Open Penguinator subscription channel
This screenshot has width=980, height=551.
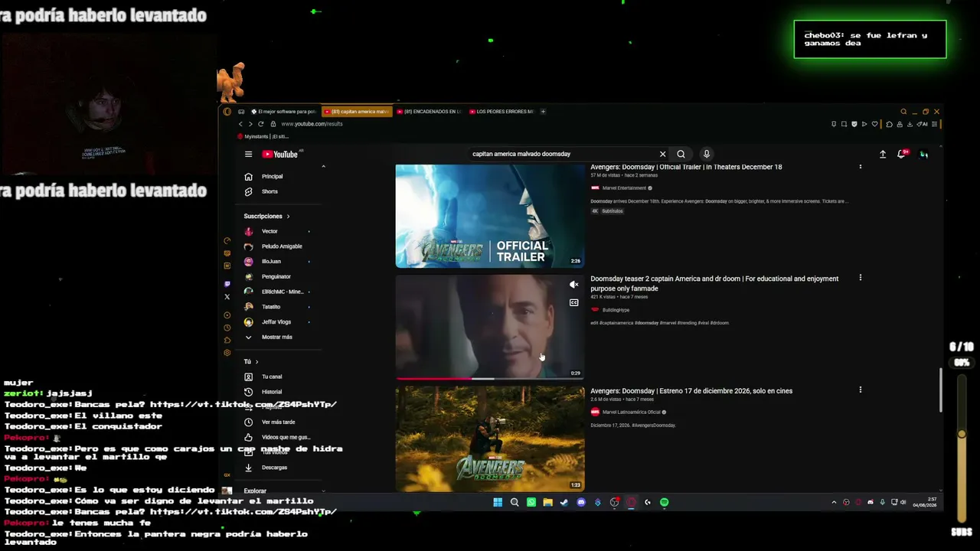tap(276, 276)
